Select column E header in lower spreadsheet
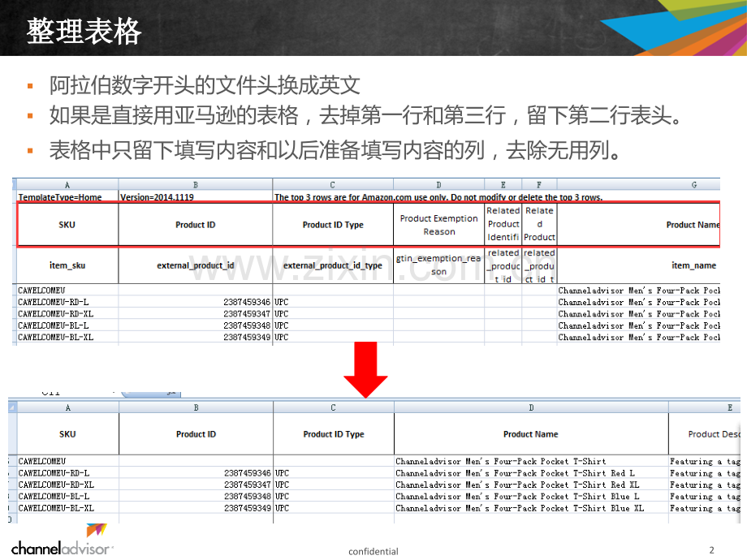The image size is (747, 560). point(705,407)
